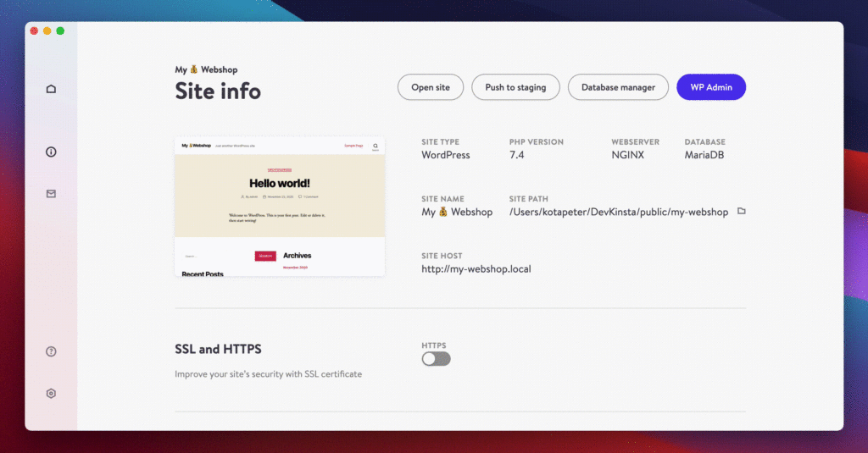Enable the HTTPS toggle switch
The width and height of the screenshot is (868, 453).
tap(437, 359)
